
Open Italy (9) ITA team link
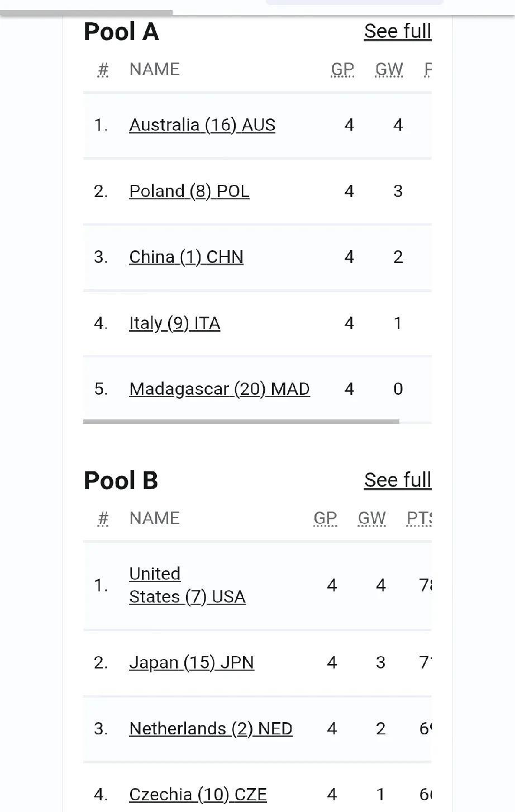(174, 323)
